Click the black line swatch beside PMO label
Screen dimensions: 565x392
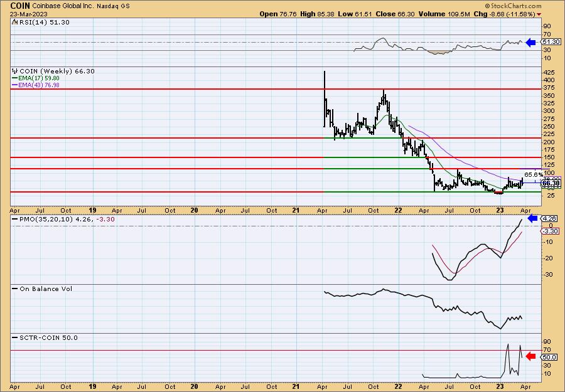[x=15, y=220]
